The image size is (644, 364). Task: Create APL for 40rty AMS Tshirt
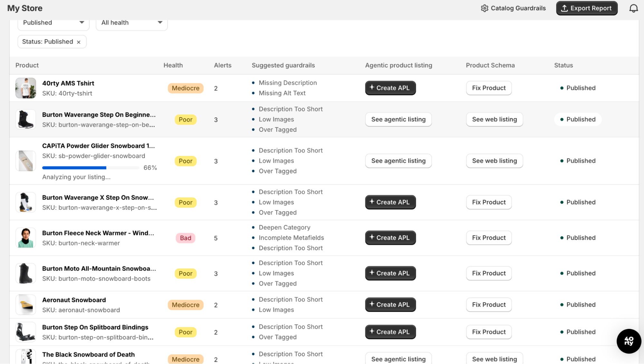(390, 88)
